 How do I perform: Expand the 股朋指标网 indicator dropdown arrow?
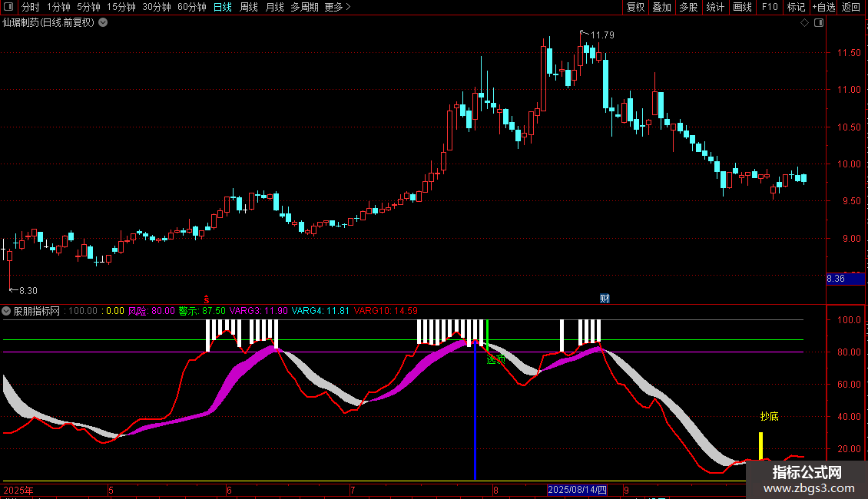point(7,311)
